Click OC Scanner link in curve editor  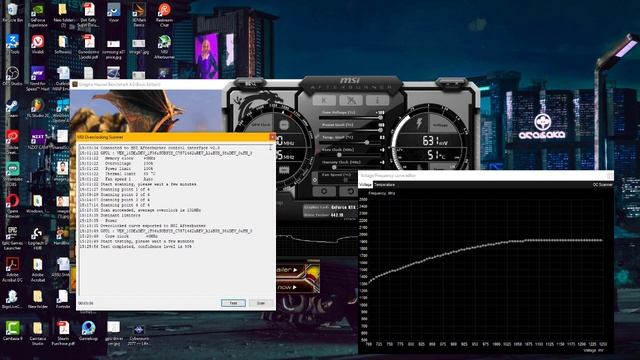pyautogui.click(x=602, y=185)
